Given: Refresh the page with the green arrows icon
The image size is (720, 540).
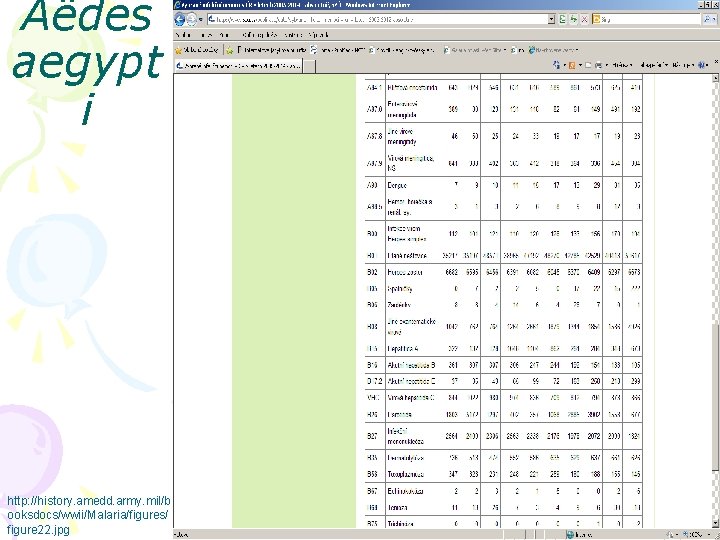Looking at the screenshot, I should tap(574, 19).
